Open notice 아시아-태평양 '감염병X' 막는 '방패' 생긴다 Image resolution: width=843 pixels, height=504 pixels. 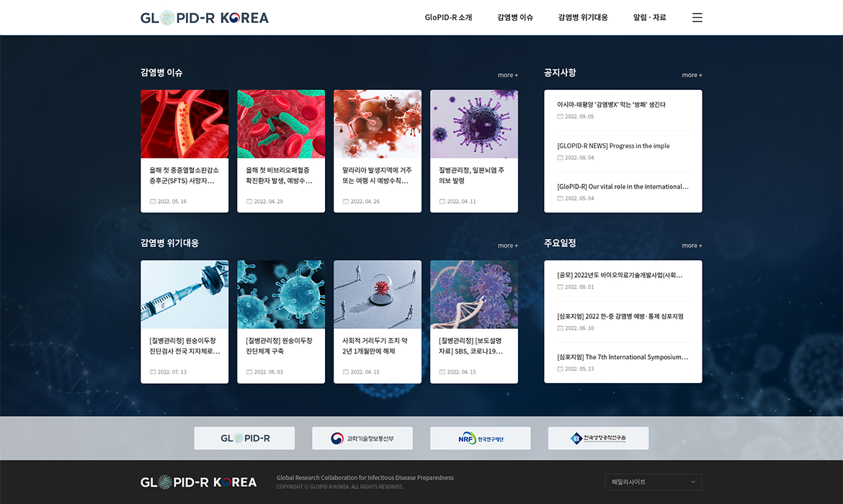pyautogui.click(x=611, y=105)
